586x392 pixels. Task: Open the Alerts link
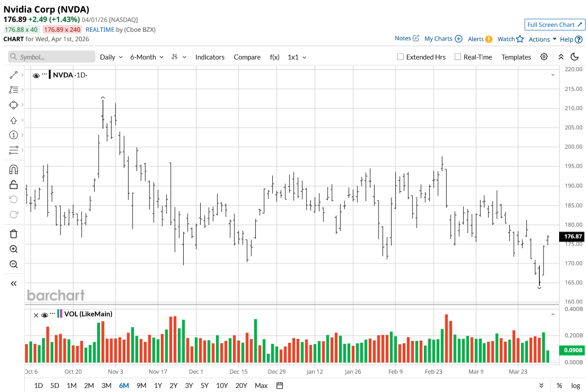[480, 39]
